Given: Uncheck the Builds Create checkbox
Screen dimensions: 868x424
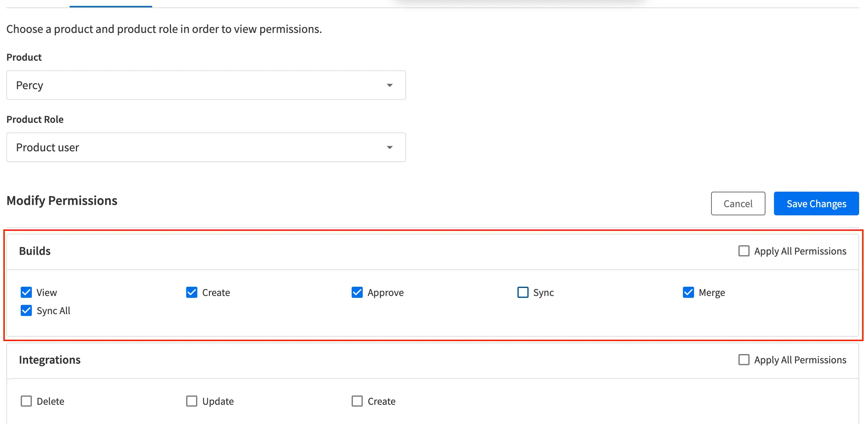Looking at the screenshot, I should click(192, 292).
